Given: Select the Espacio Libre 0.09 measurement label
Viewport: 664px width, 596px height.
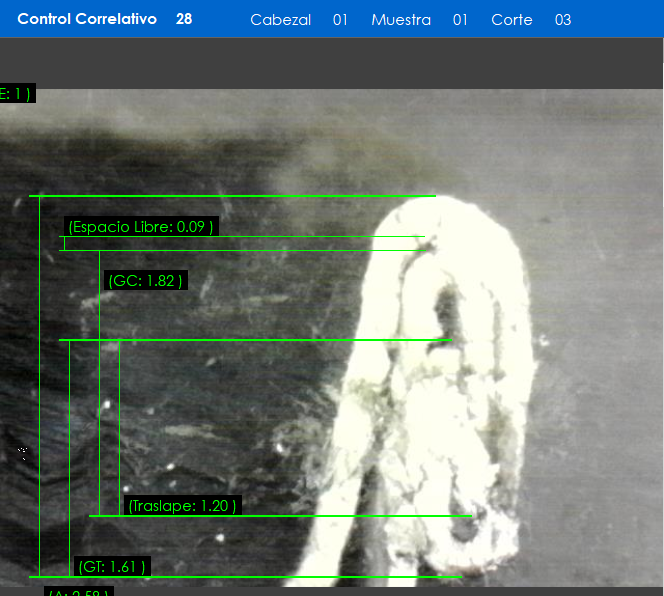Looking at the screenshot, I should (x=141, y=227).
